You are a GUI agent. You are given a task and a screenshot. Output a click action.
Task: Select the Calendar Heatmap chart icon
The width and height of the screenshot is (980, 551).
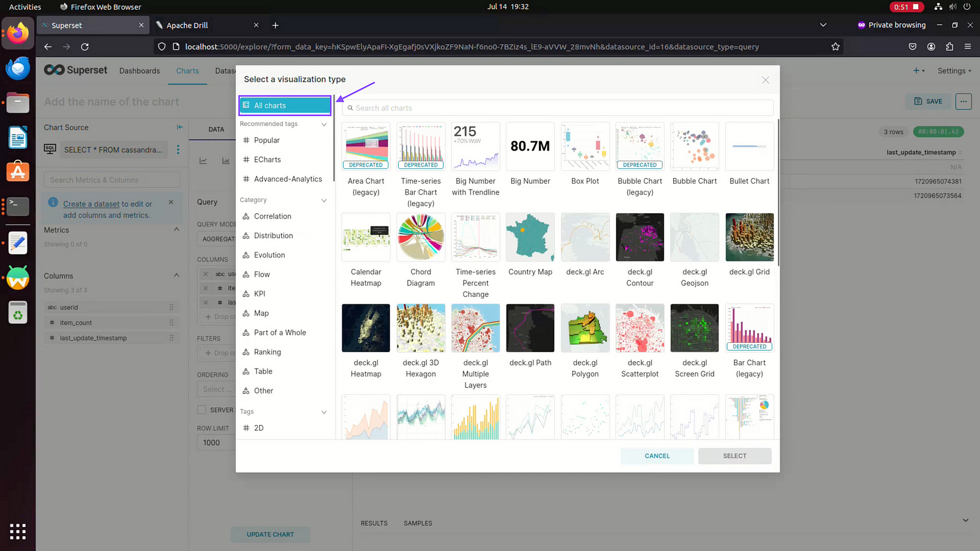tap(366, 238)
